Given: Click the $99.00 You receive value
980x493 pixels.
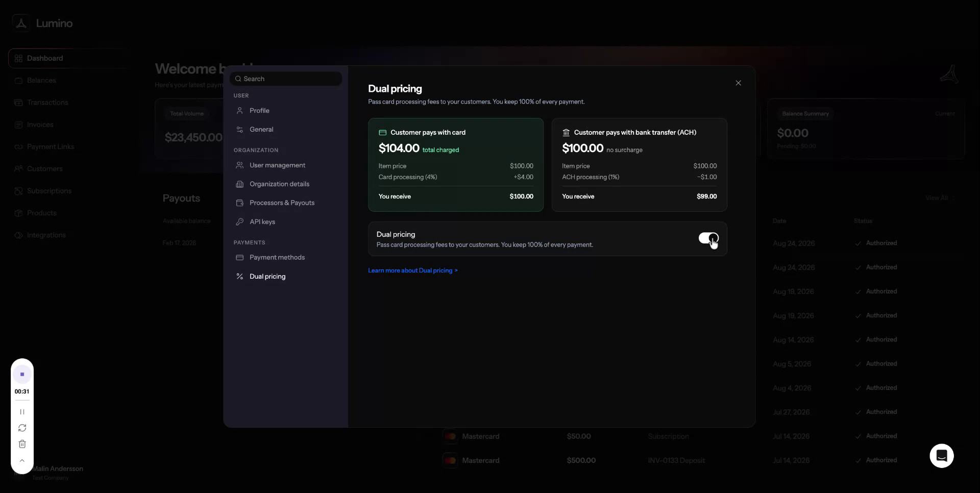Looking at the screenshot, I should coord(706,196).
